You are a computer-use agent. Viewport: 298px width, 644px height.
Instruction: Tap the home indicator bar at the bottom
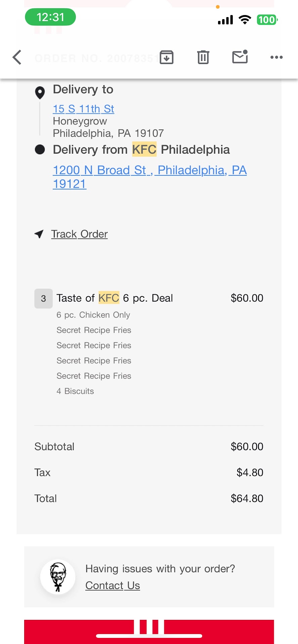[149, 636]
